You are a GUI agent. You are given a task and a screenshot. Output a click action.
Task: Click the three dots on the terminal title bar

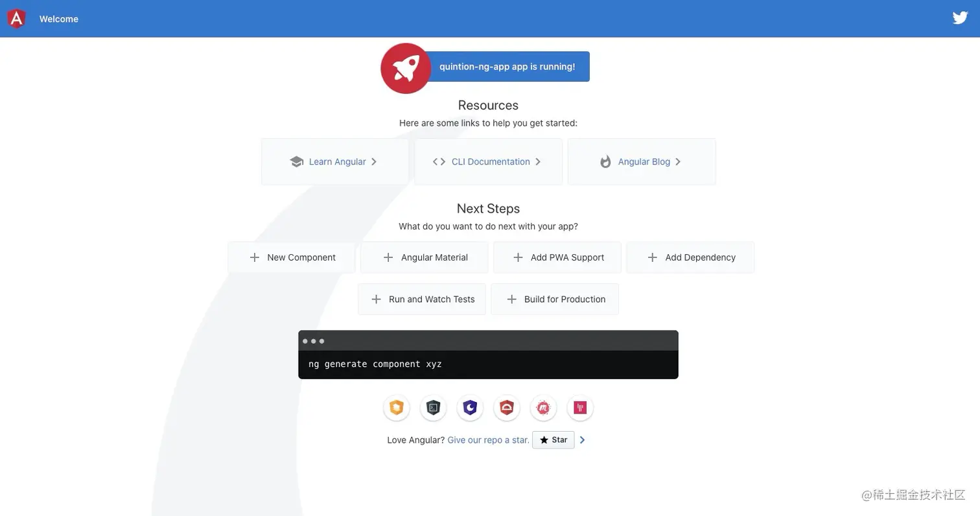point(313,341)
